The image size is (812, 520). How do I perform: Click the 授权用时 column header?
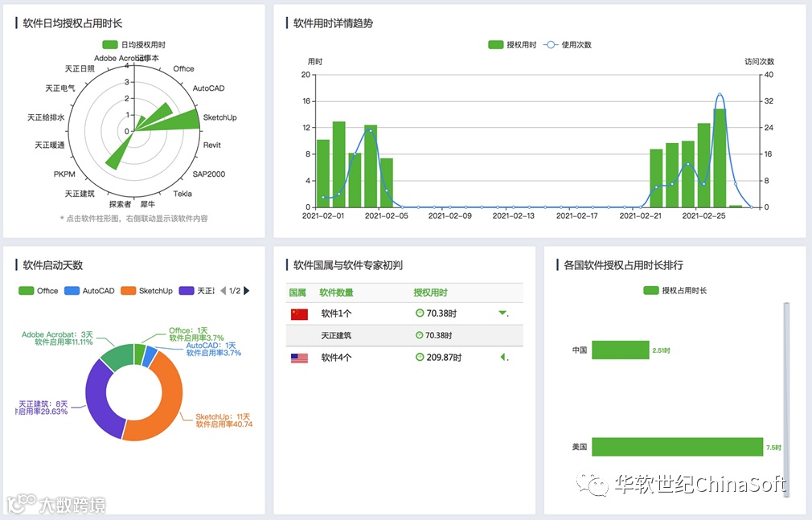pyautogui.click(x=430, y=293)
